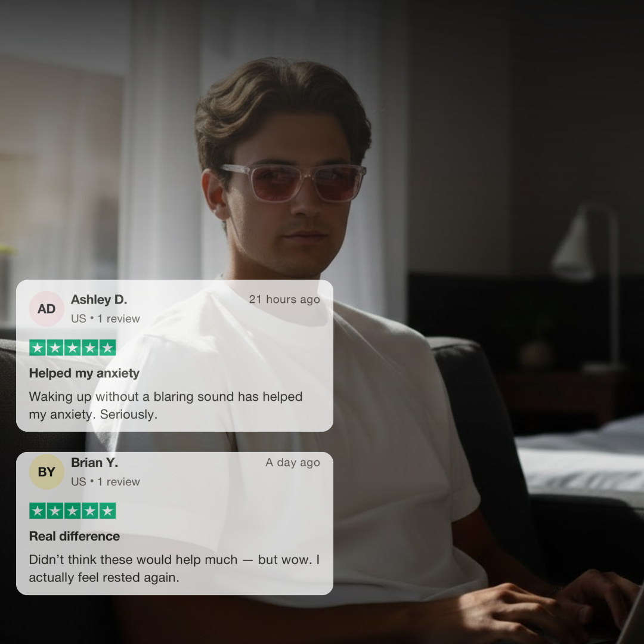Click 'US • 1 review' under Brian Y.

click(x=105, y=482)
